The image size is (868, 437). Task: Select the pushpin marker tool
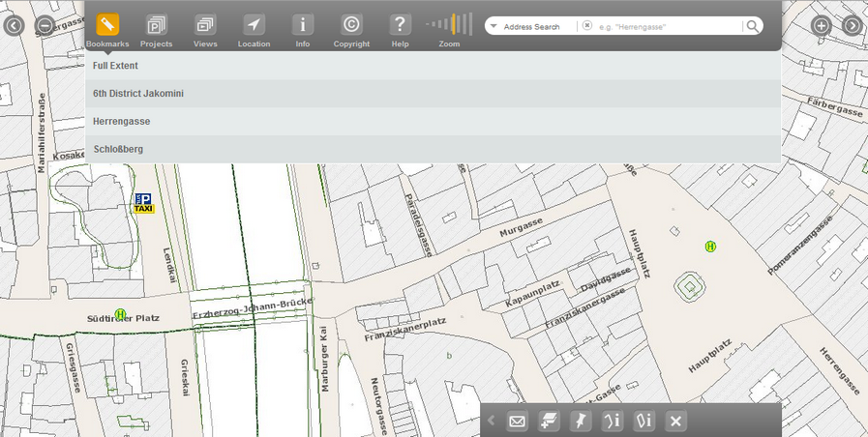(x=581, y=421)
